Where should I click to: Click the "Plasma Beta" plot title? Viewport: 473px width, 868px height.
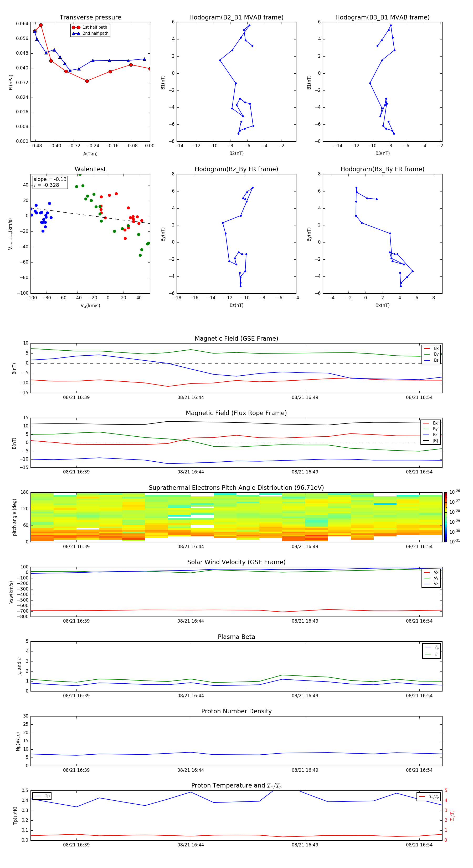236,637
